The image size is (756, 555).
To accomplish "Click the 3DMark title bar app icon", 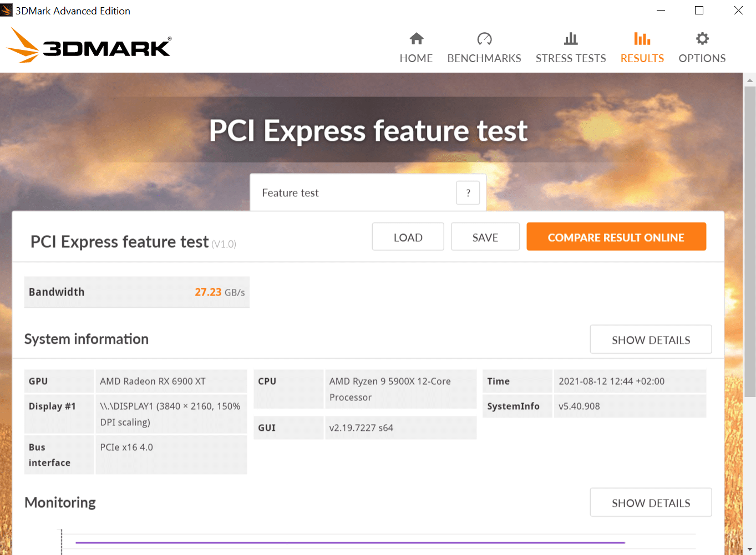I will coord(6,10).
